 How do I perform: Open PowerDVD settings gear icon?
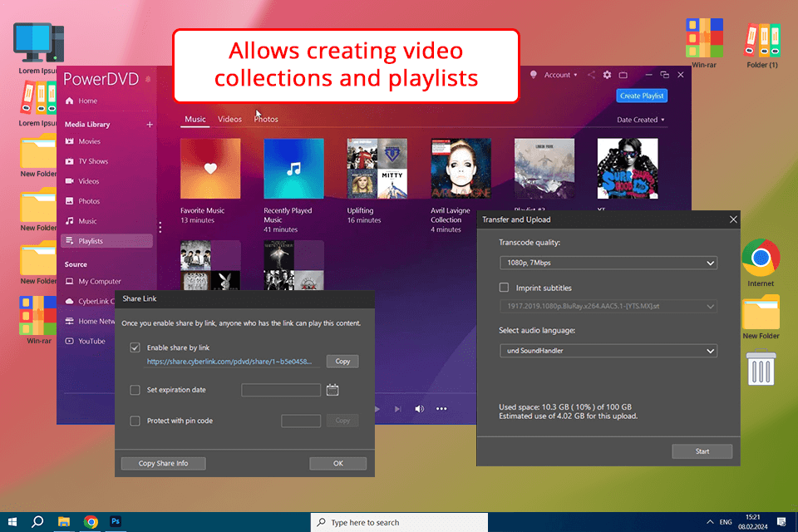pyautogui.click(x=607, y=75)
